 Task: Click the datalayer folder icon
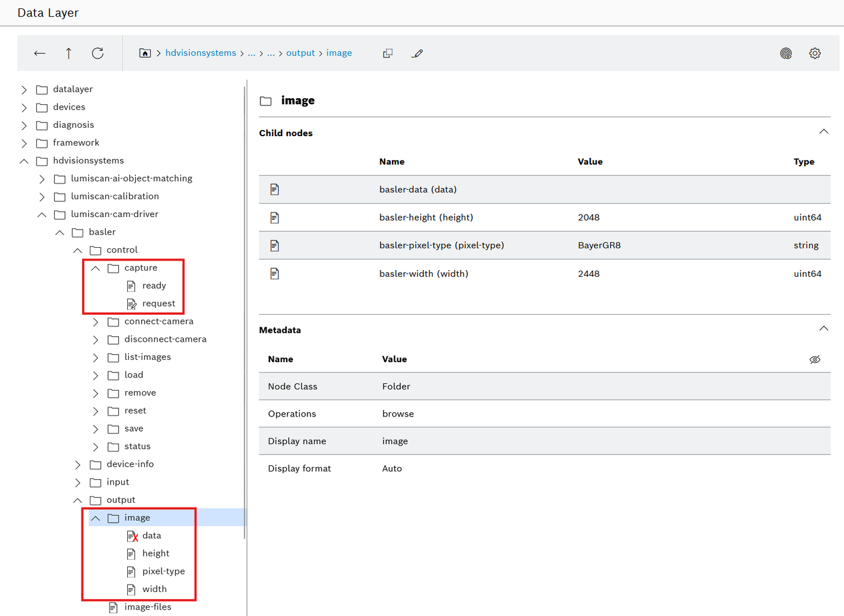[42, 90]
